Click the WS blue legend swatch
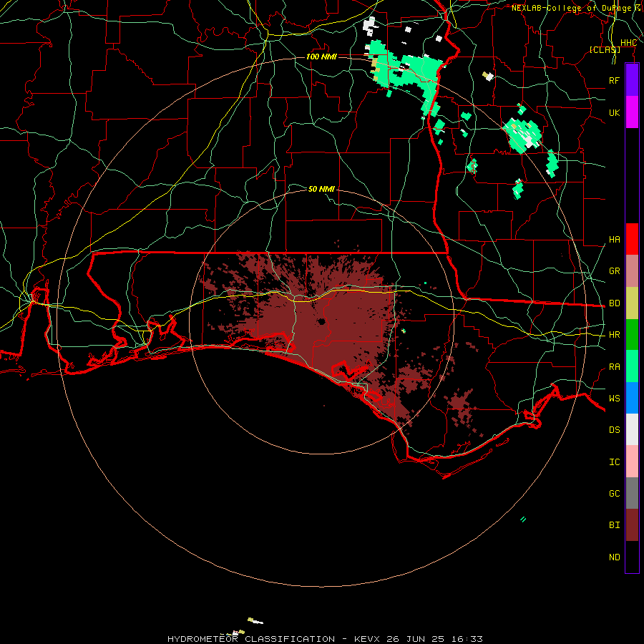Viewport: 644px width, 644px height. [x=632, y=398]
